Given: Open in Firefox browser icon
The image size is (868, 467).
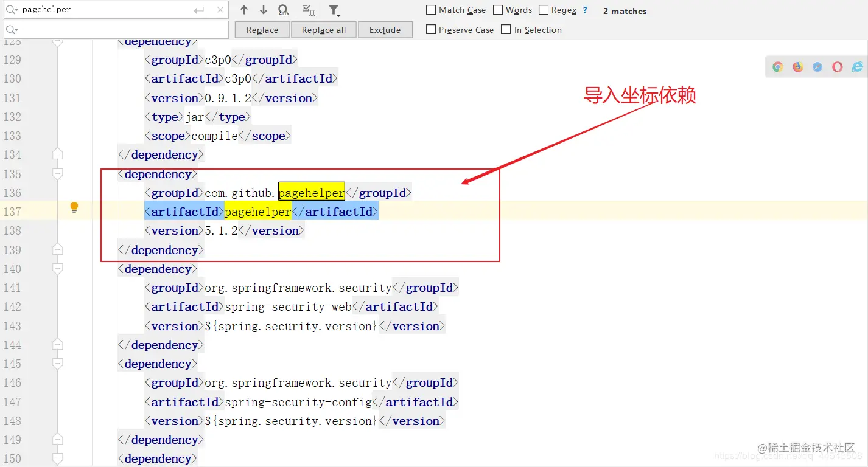Looking at the screenshot, I should [x=798, y=67].
